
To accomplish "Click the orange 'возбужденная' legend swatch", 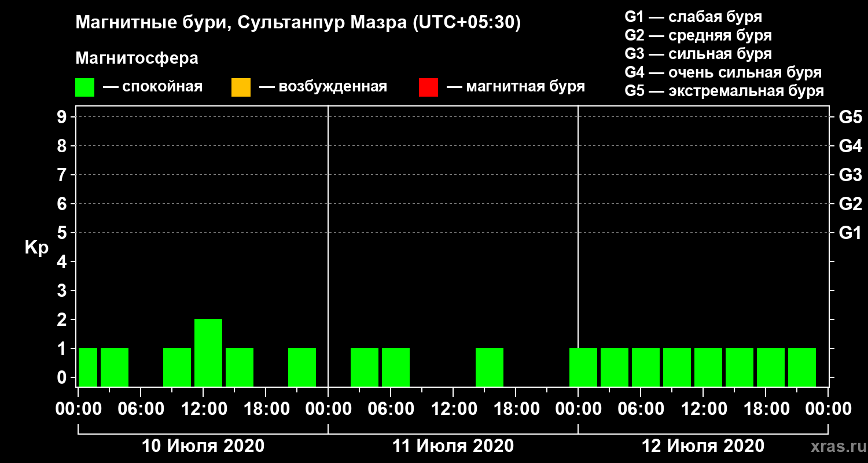I will [241, 87].
